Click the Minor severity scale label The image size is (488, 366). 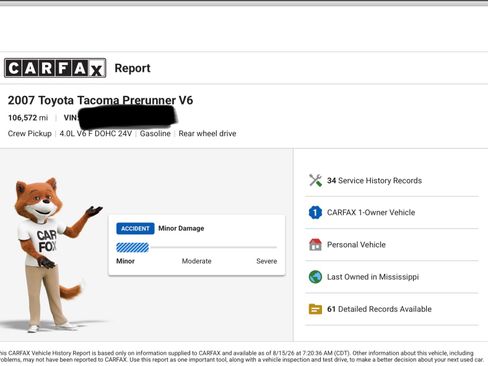coord(125,261)
